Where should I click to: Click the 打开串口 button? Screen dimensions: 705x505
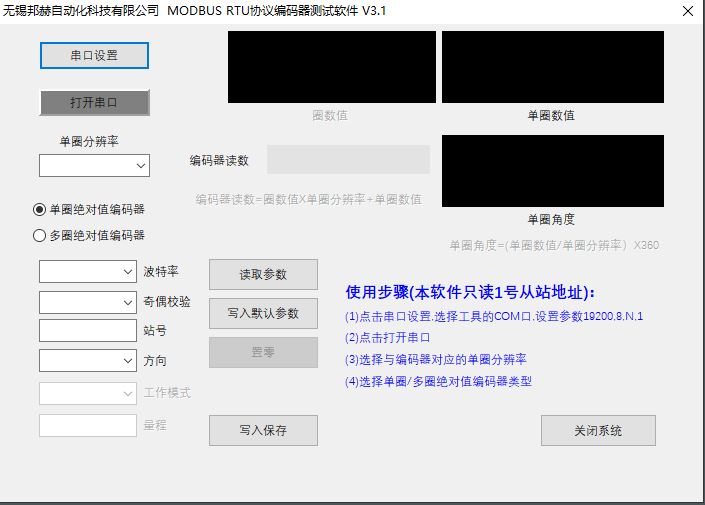point(94,103)
